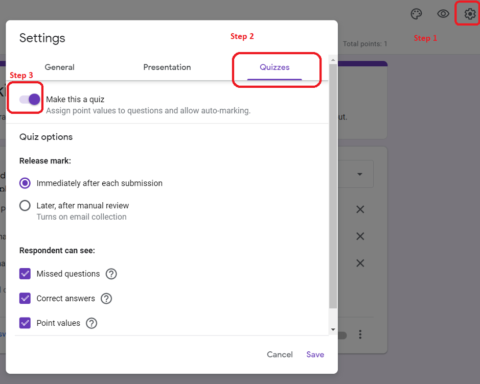Show help for Point values
480x384 pixels.
pyautogui.click(x=92, y=323)
